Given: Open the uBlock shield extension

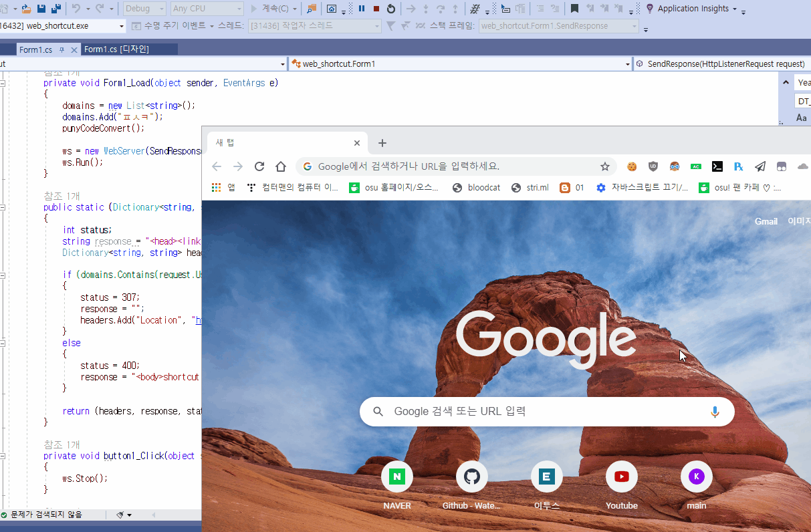Looking at the screenshot, I should tap(653, 166).
